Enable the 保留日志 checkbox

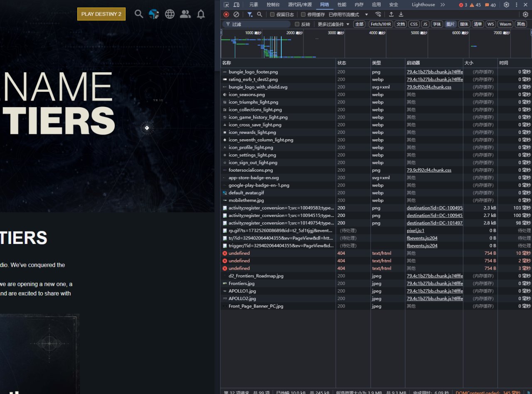272,14
